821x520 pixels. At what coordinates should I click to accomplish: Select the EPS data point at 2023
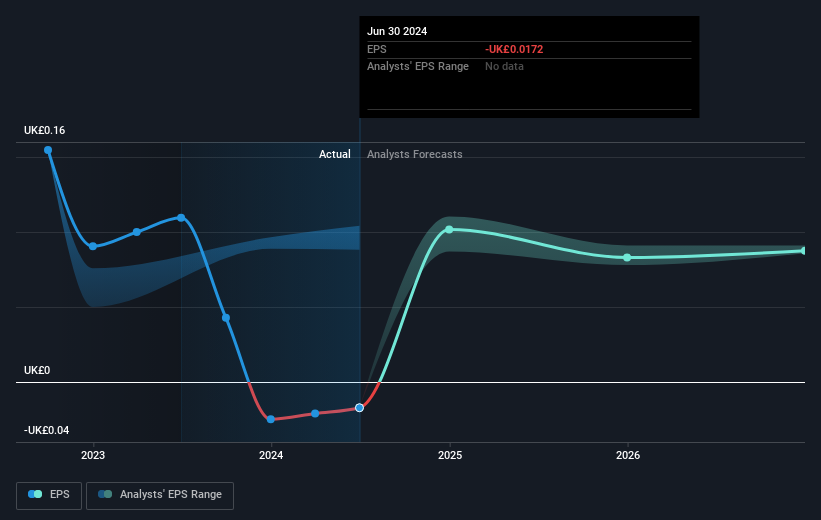tap(93, 246)
